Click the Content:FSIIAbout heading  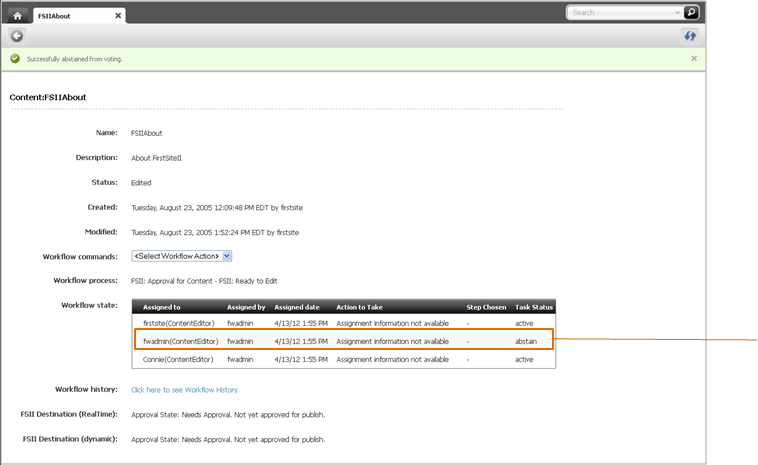(48, 97)
